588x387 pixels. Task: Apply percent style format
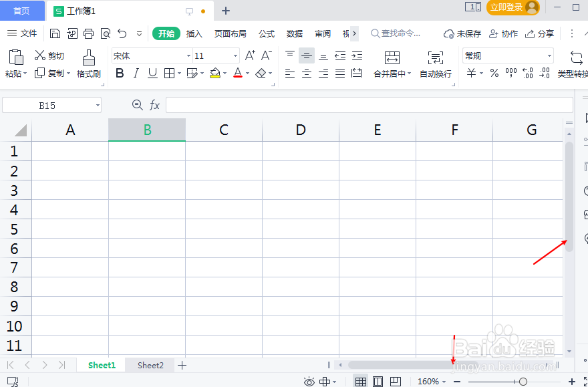(x=494, y=73)
